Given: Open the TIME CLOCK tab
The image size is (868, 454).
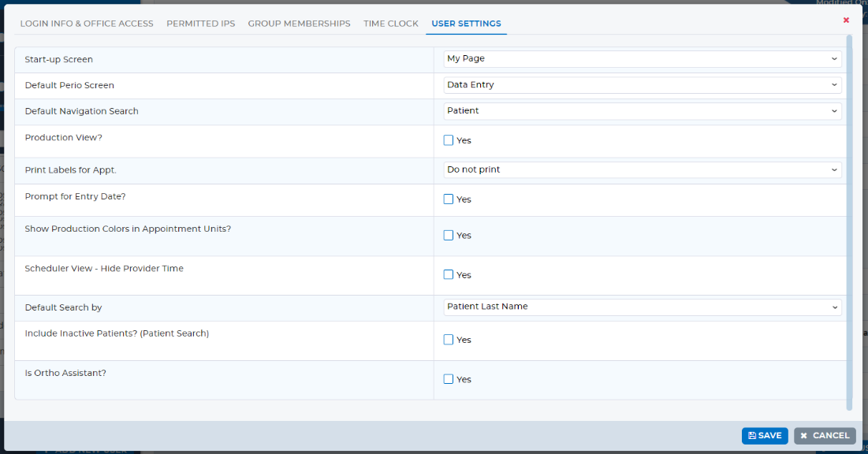Looking at the screenshot, I should point(391,24).
